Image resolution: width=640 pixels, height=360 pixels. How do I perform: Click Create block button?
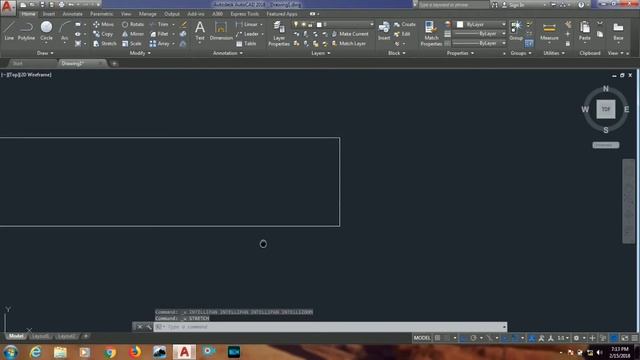pyautogui.click(x=404, y=24)
